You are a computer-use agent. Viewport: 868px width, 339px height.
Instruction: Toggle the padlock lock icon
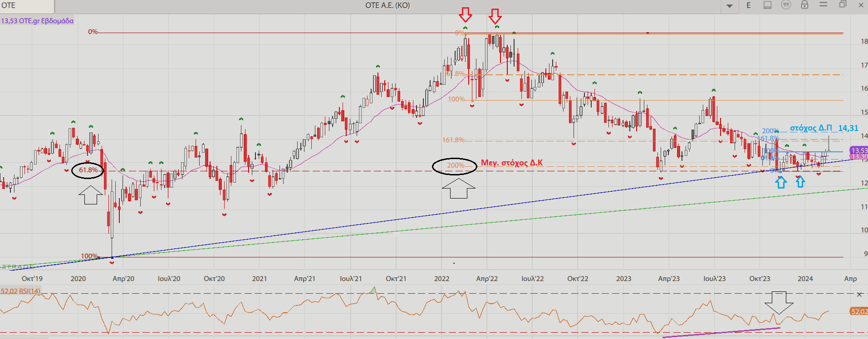coord(804,5)
